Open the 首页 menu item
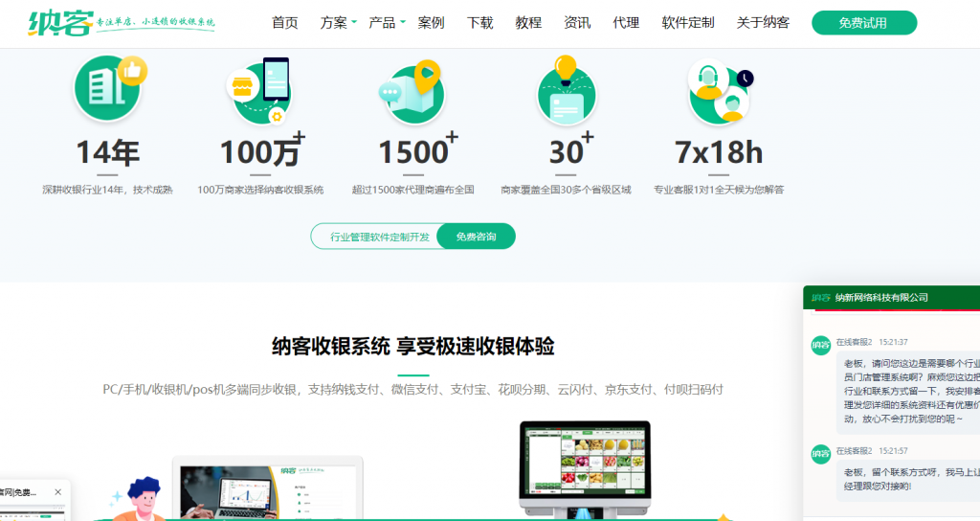980x521 pixels. (x=285, y=23)
